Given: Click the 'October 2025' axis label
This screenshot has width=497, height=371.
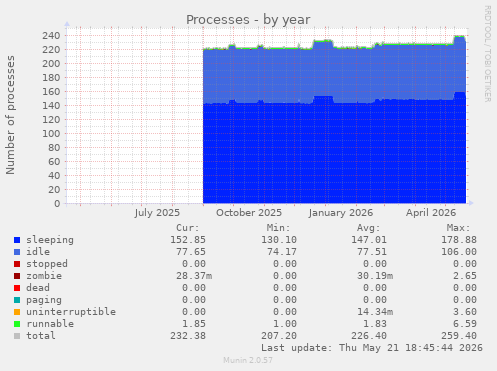Looking at the screenshot, I should click(x=249, y=213).
